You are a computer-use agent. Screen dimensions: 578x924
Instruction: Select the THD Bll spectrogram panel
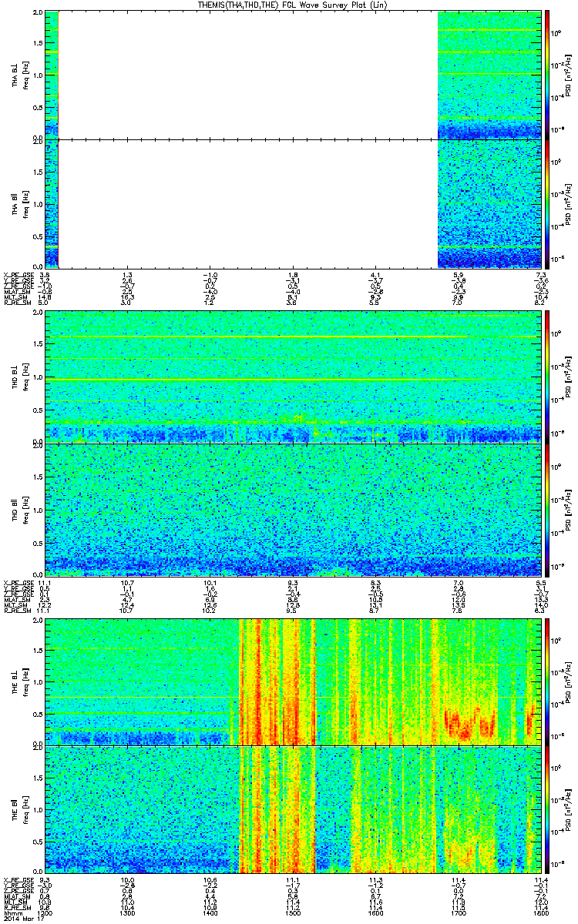point(294,510)
